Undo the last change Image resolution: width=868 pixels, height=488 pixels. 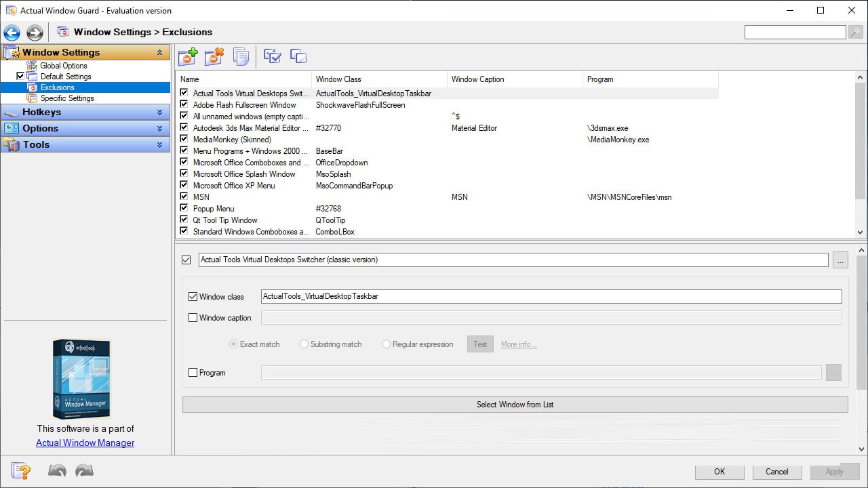click(57, 470)
